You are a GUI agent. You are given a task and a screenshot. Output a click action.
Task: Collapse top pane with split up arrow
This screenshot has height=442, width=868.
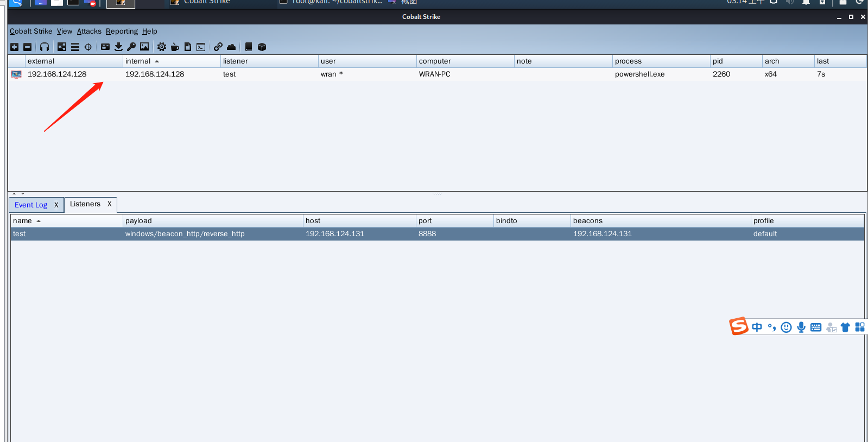14,193
